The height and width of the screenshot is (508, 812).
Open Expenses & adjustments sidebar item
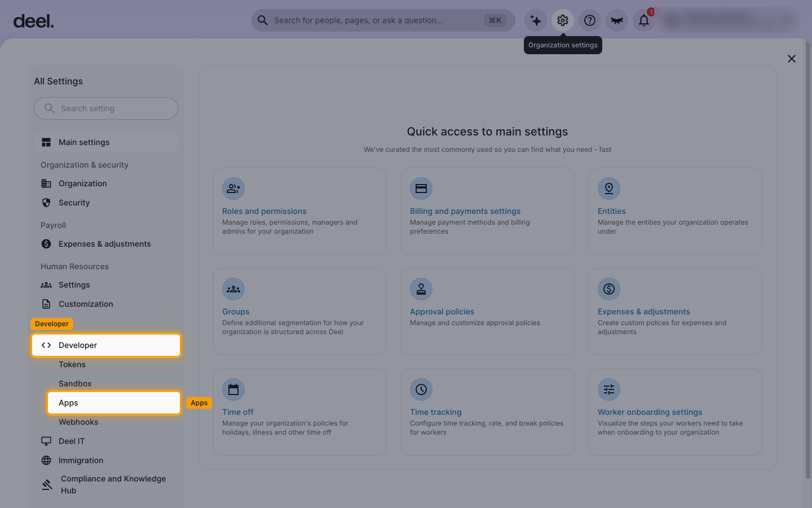coord(106,244)
